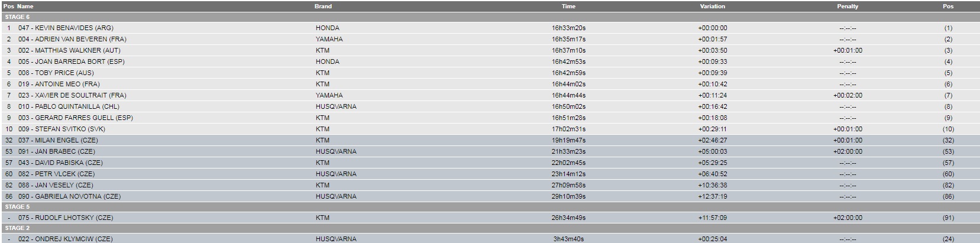Image resolution: width=980 pixels, height=243 pixels.
Task: Select rider 047 - Kevin Benavides (ARG)
Action: pyautogui.click(x=490, y=28)
